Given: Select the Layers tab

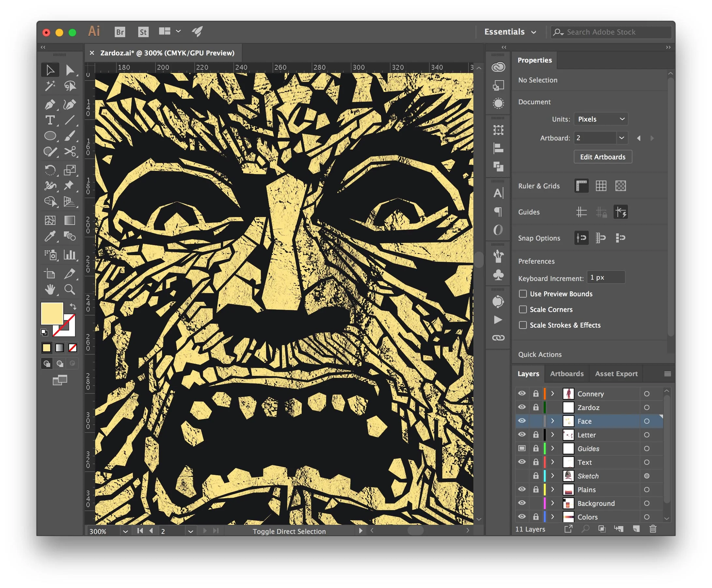Looking at the screenshot, I should [528, 374].
